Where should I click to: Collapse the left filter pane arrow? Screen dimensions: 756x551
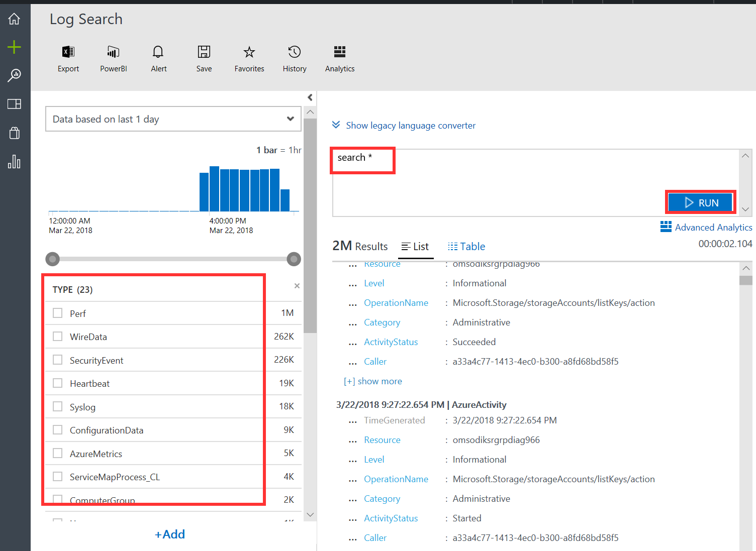point(310,97)
